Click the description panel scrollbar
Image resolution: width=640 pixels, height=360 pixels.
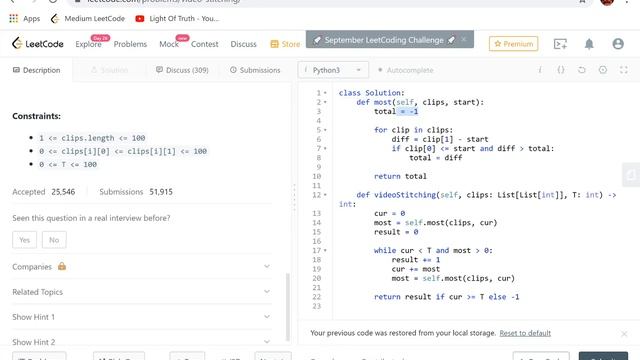coord(288,307)
